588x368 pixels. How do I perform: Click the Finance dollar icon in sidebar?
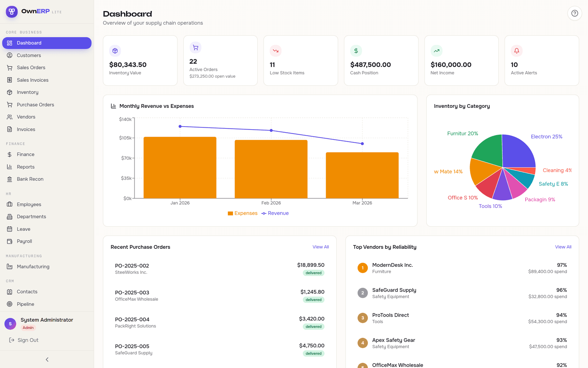[10, 155]
